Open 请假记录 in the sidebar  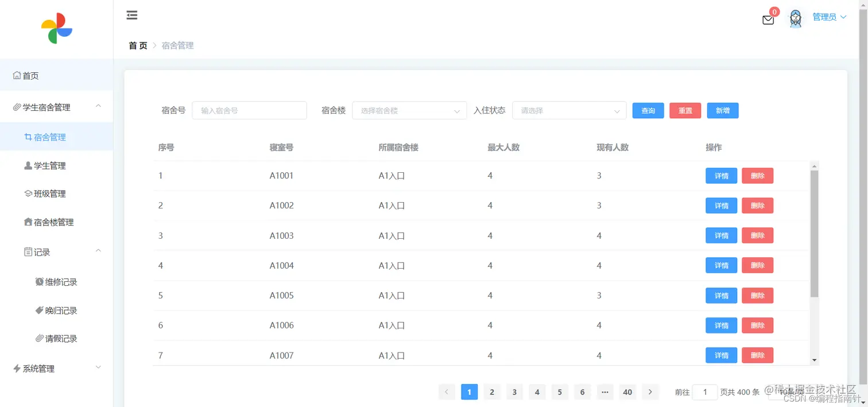coord(56,338)
